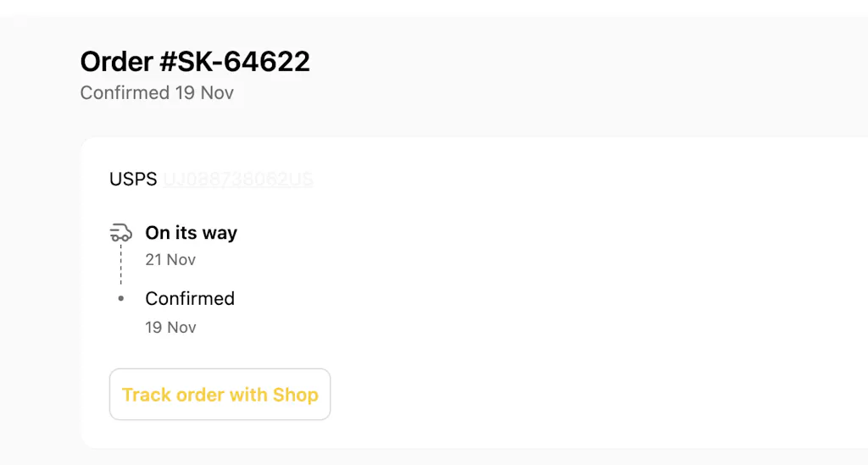Click the "Confirmed" word in the header subtitle
This screenshot has height=465, width=868.
click(125, 92)
